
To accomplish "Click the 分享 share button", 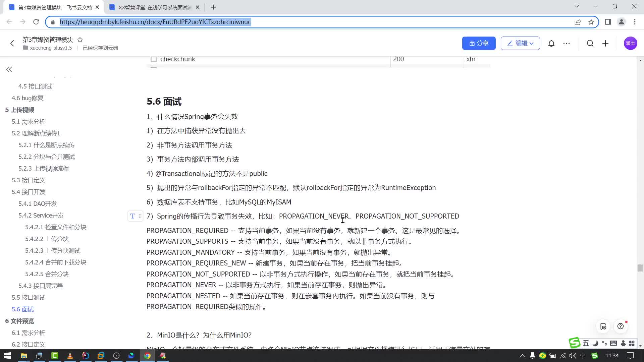I will pyautogui.click(x=479, y=43).
